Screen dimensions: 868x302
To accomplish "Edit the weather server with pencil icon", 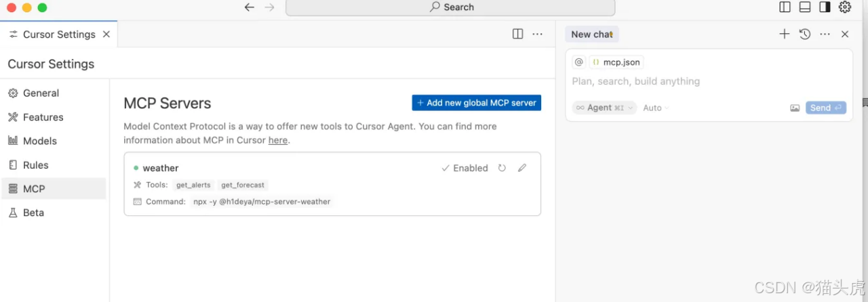I will [x=522, y=168].
